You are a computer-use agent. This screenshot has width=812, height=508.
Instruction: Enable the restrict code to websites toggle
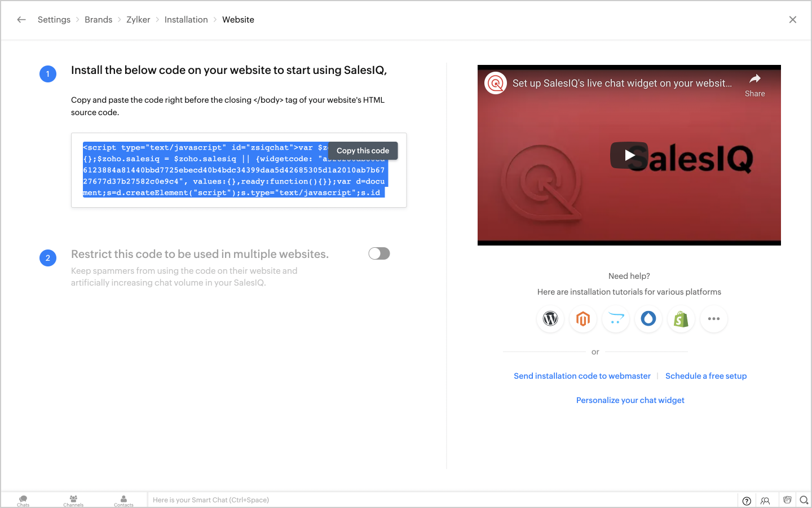pos(379,253)
